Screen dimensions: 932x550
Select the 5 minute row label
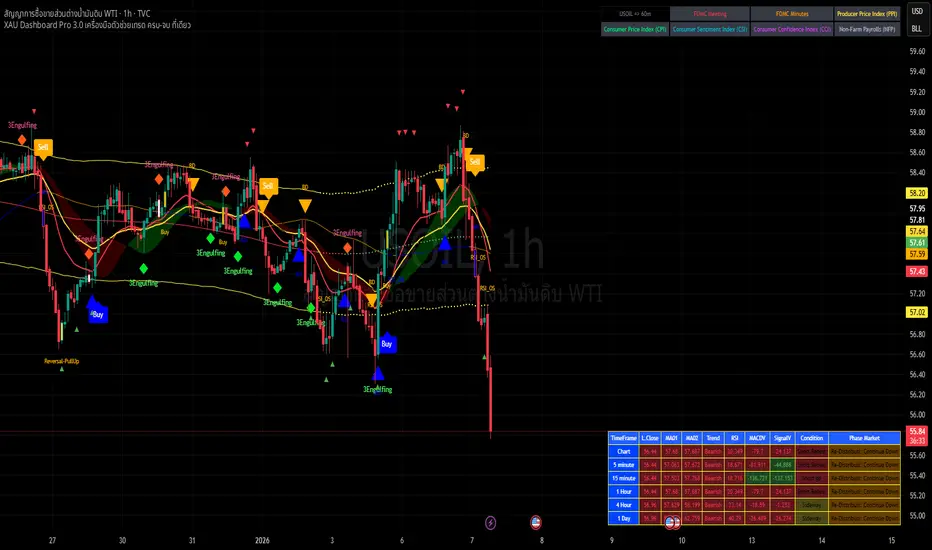tap(624, 465)
